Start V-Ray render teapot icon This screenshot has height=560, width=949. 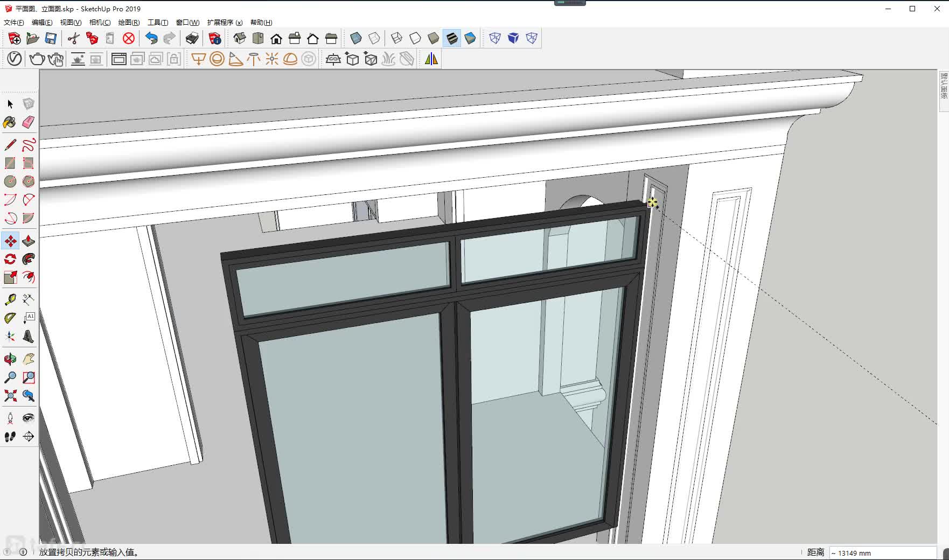[37, 59]
